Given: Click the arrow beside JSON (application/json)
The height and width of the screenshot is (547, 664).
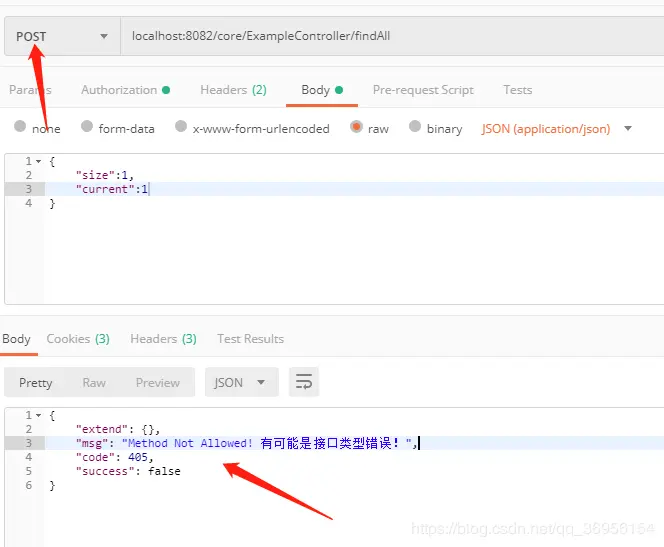Looking at the screenshot, I should 628,128.
